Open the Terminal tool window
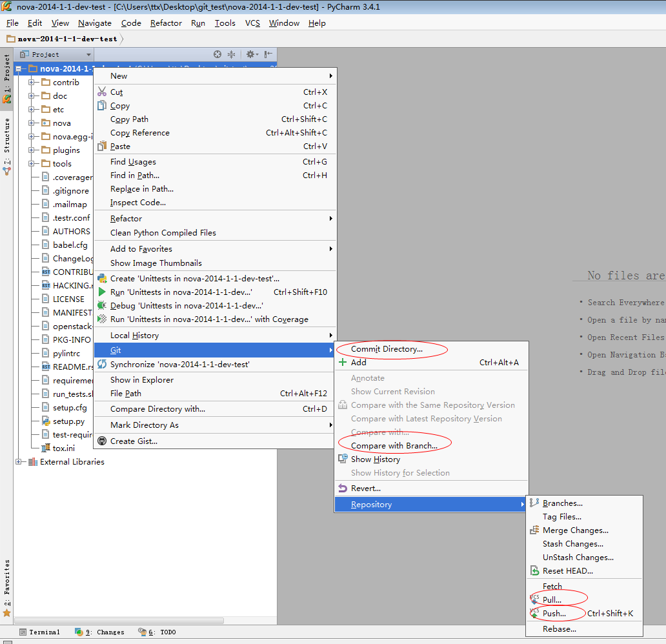The image size is (666, 644). tap(39, 632)
